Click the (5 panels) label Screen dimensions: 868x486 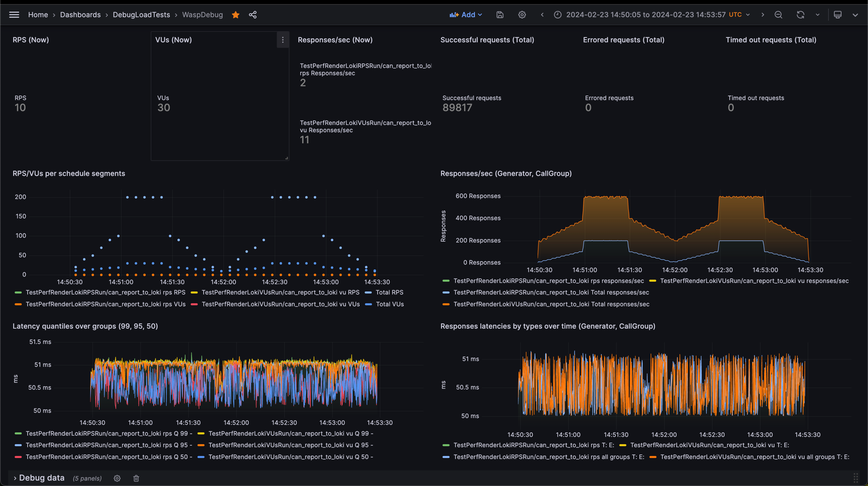click(87, 478)
